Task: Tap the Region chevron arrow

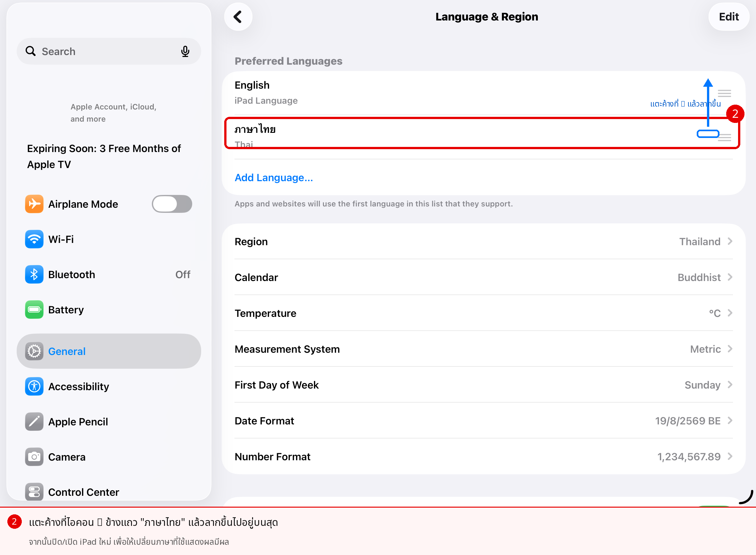Action: 729,241
